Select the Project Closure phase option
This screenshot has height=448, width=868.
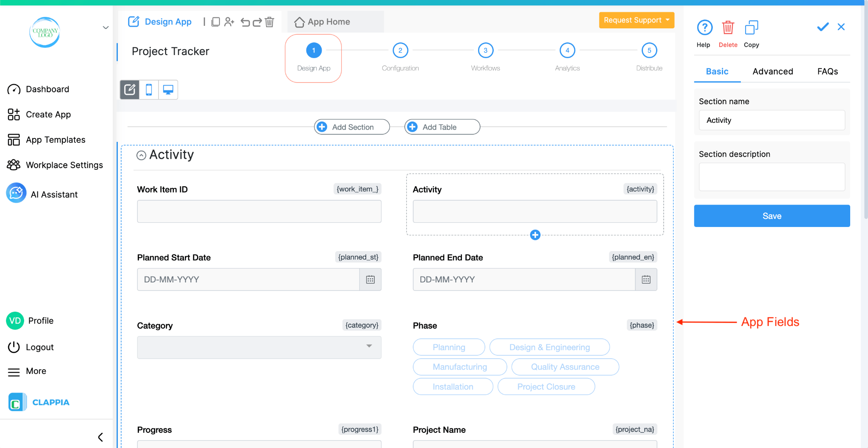(546, 387)
